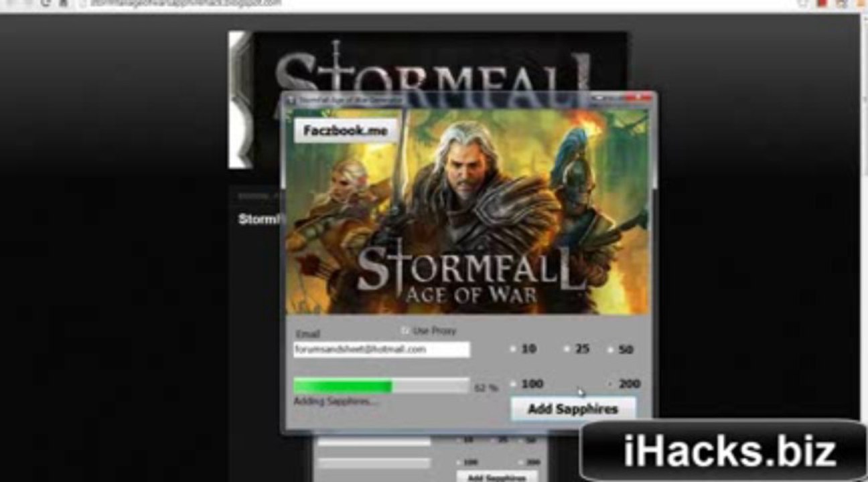The height and width of the screenshot is (482, 868).
Task: Click the Add Sapphires button in dialog
Action: point(573,408)
